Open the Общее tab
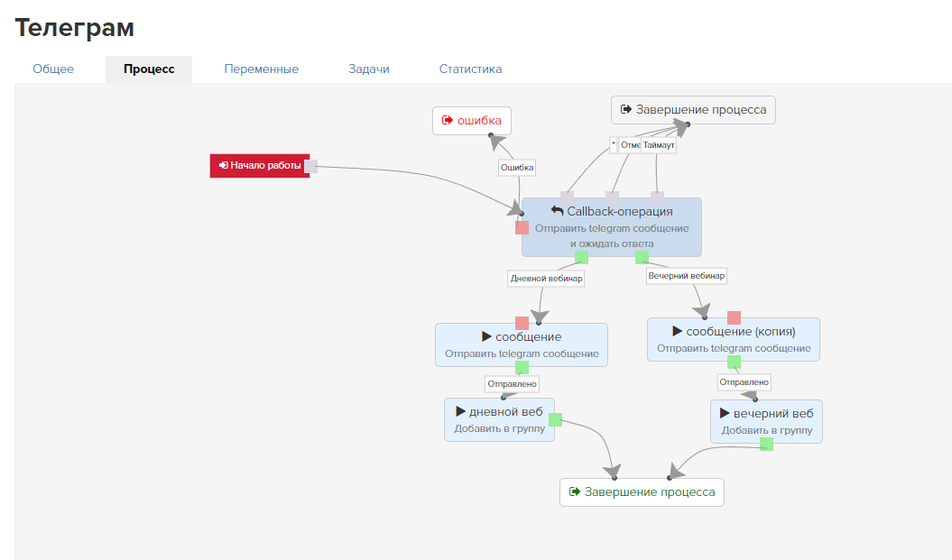Image resolution: width=952 pixels, height=560 pixels. click(53, 69)
